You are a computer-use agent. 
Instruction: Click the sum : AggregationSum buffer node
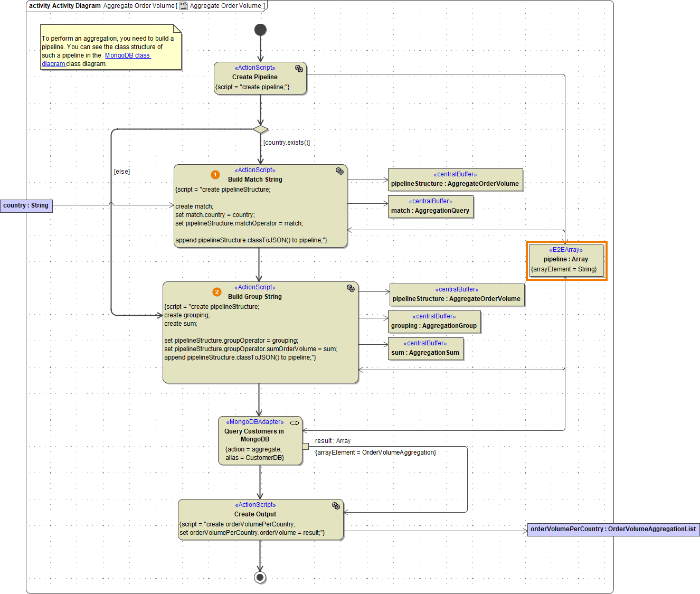pos(425,348)
